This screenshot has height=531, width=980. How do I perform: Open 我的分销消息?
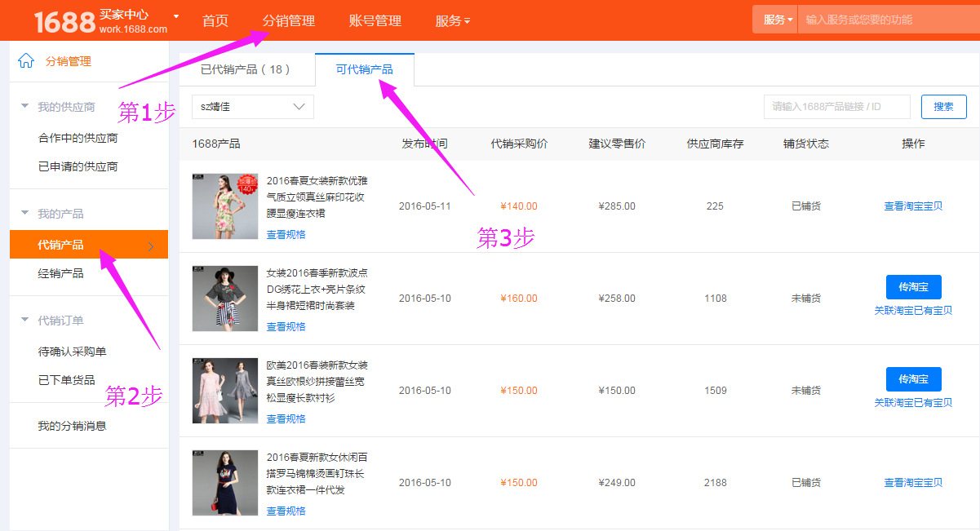click(x=73, y=426)
